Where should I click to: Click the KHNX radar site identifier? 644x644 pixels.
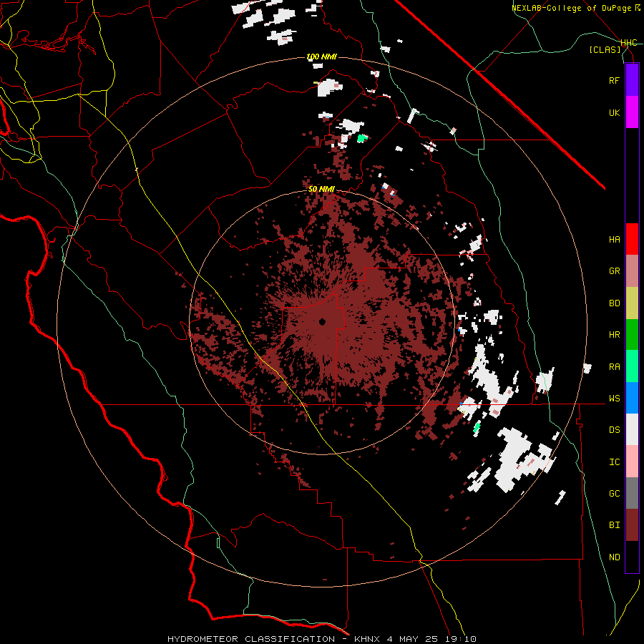coord(369,639)
